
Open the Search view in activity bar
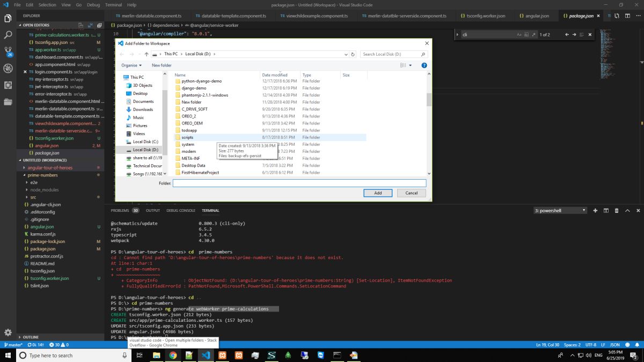coord(8,34)
